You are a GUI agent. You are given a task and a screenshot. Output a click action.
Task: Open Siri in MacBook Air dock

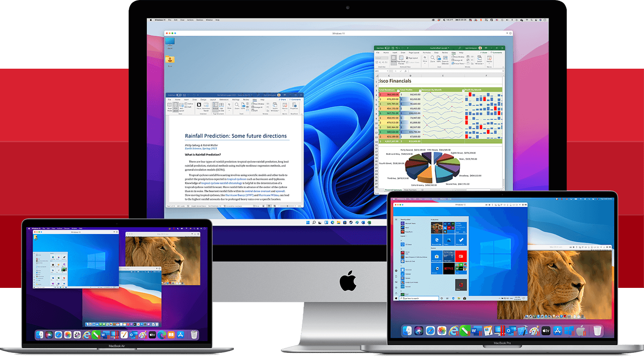[49, 335]
